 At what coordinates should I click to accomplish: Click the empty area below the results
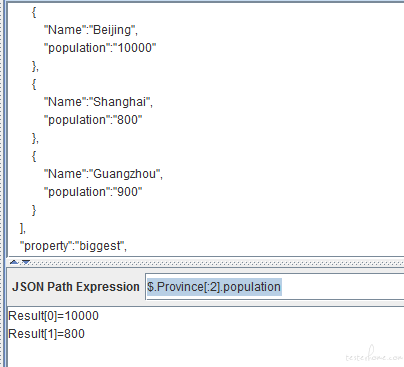[x=173, y=354]
